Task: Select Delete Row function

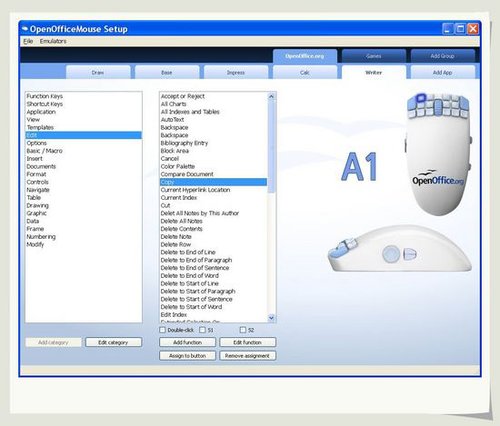Action: click(x=176, y=244)
